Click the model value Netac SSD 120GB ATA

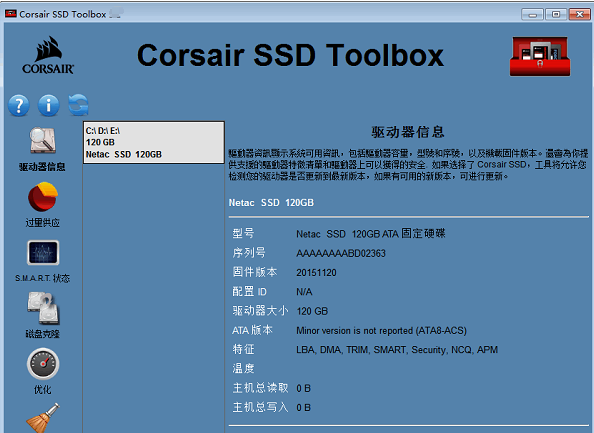coord(370,234)
